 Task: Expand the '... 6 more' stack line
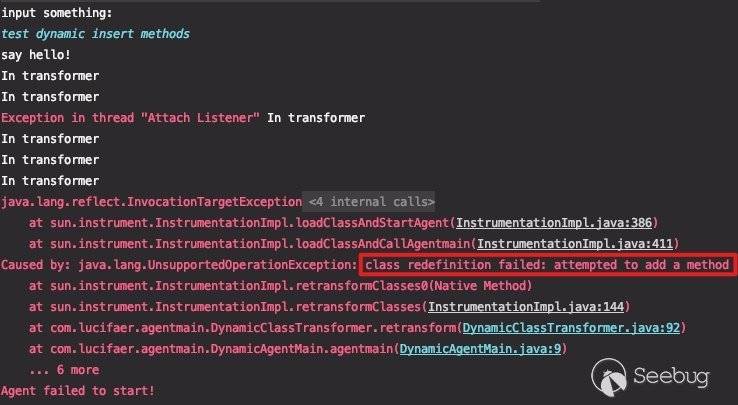coord(64,370)
